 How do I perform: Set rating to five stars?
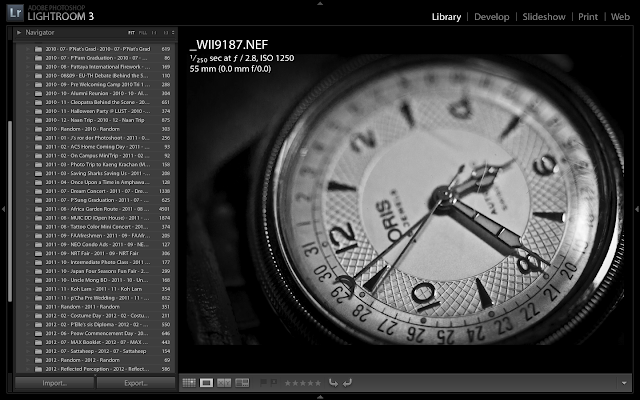point(317,383)
